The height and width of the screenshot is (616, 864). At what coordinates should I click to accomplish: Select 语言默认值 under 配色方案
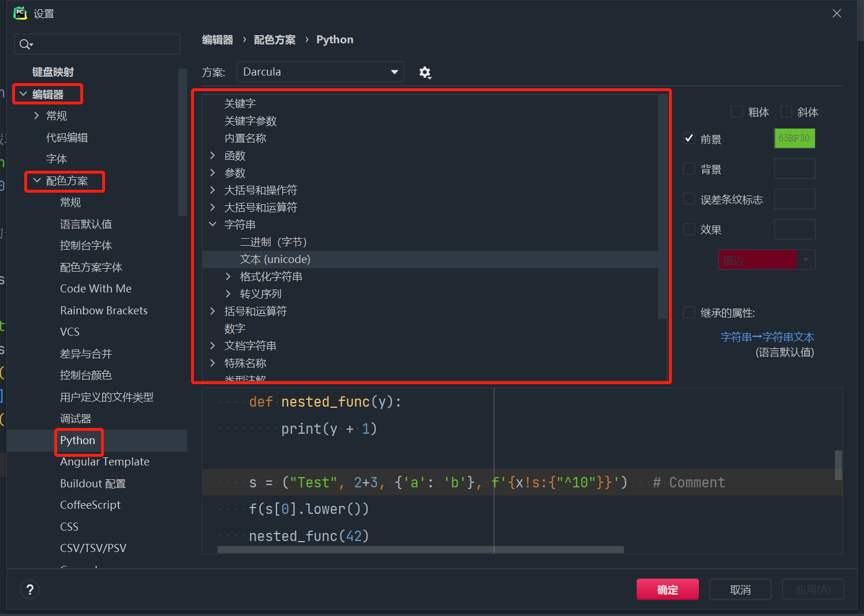point(86,224)
